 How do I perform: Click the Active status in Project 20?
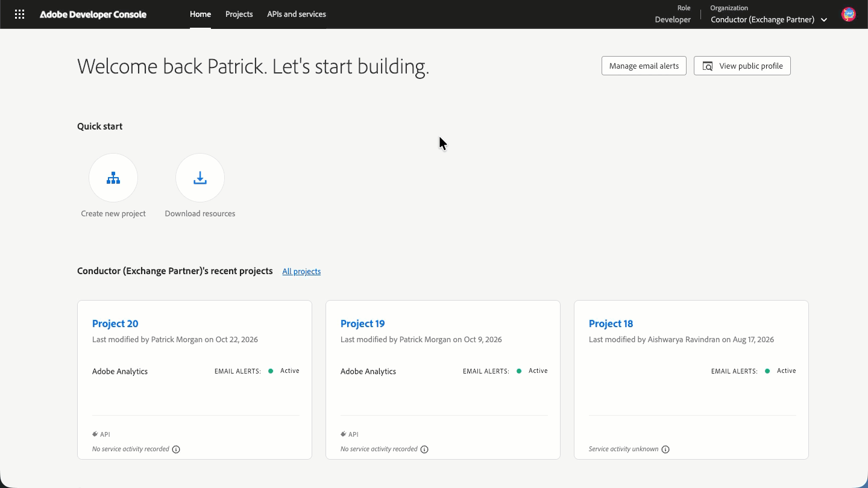[289, 371]
